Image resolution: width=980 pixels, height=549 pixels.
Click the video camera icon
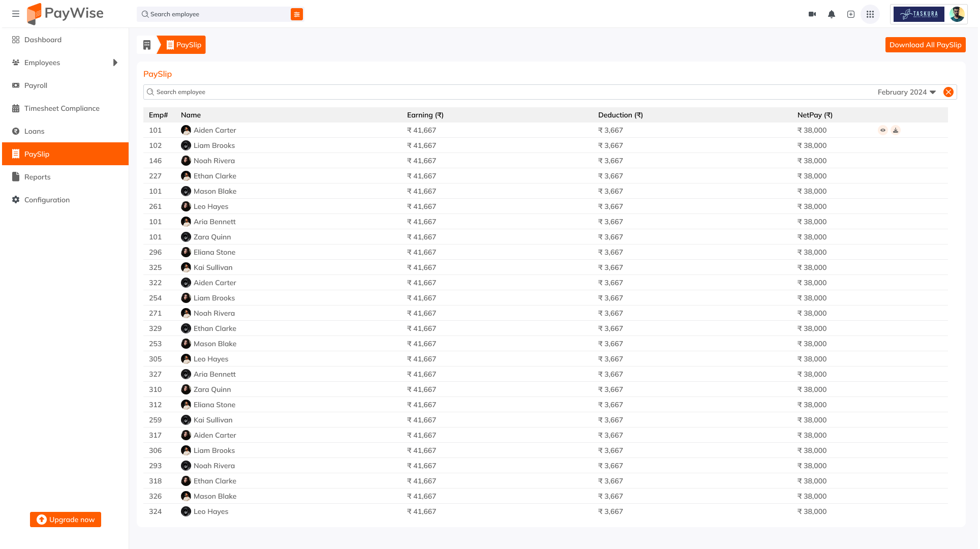point(812,14)
